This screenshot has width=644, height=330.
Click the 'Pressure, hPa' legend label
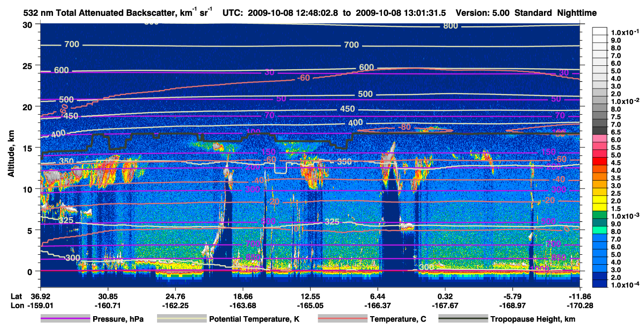pyautogui.click(x=118, y=319)
